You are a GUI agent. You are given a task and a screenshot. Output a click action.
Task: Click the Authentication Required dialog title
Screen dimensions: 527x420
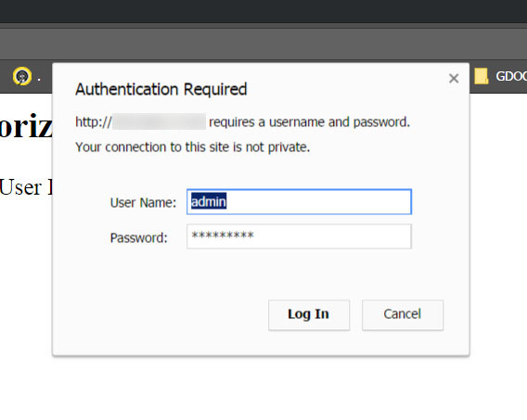[161, 90]
